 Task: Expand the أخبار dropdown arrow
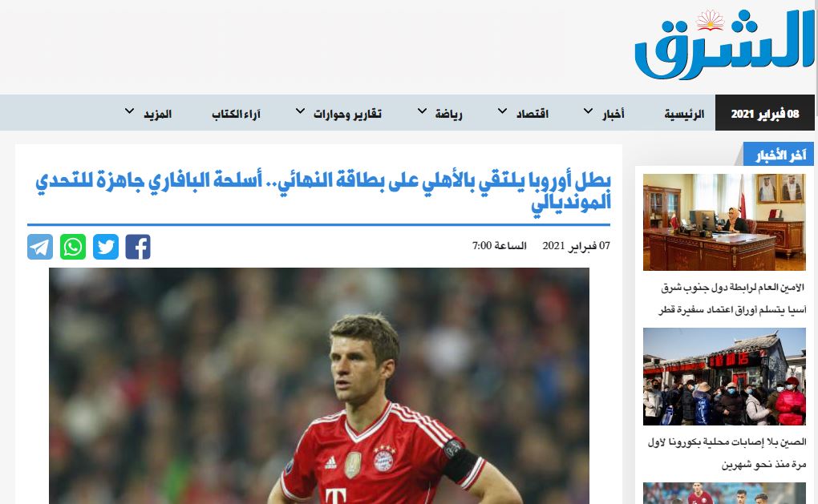(588, 112)
